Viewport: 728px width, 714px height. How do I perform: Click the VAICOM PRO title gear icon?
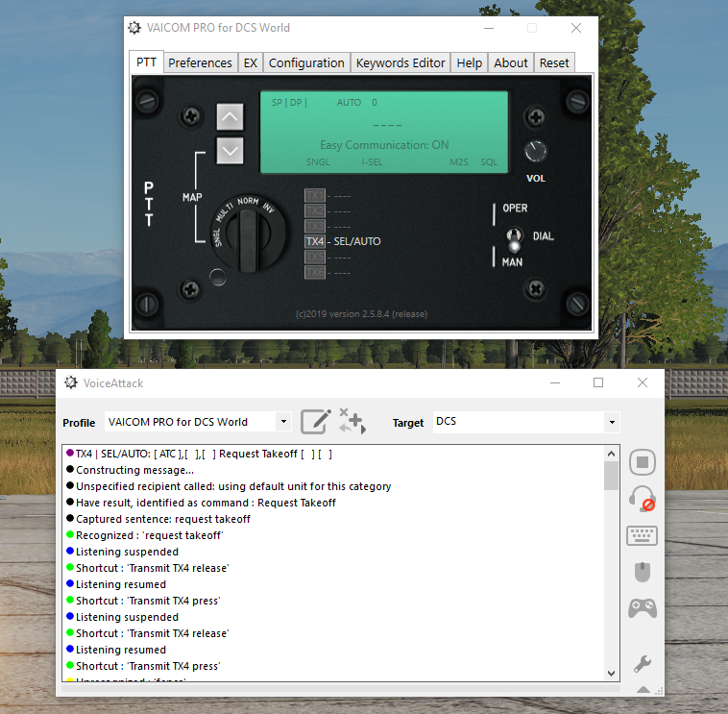(x=134, y=28)
